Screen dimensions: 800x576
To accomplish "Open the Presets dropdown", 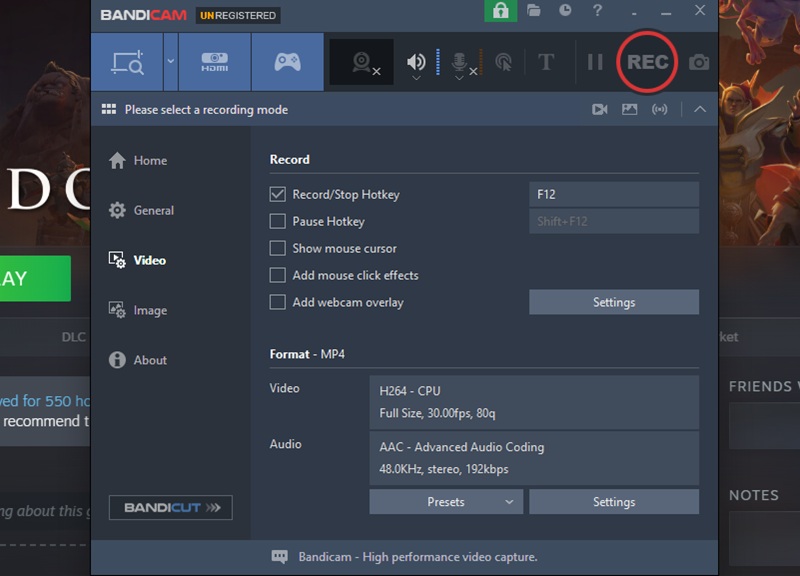I will pos(446,502).
